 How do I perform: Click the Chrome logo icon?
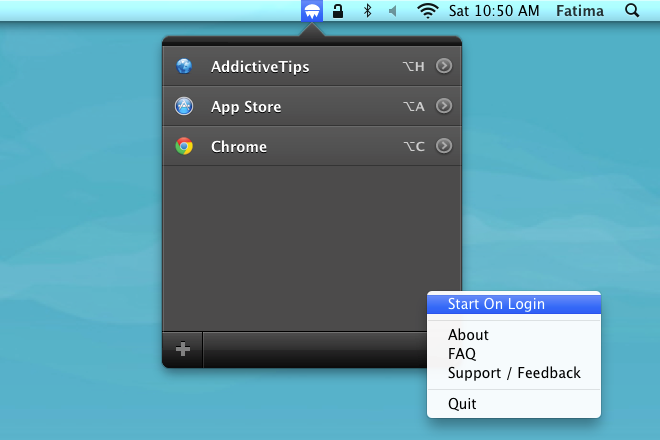tap(184, 146)
